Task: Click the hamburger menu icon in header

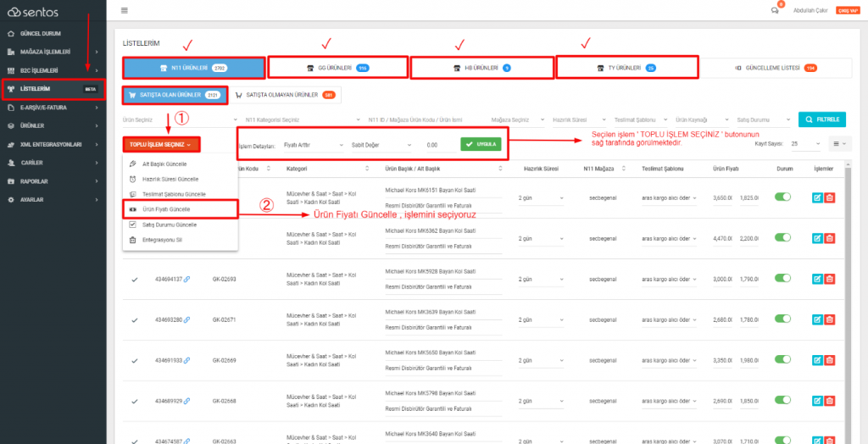Action: tap(125, 10)
